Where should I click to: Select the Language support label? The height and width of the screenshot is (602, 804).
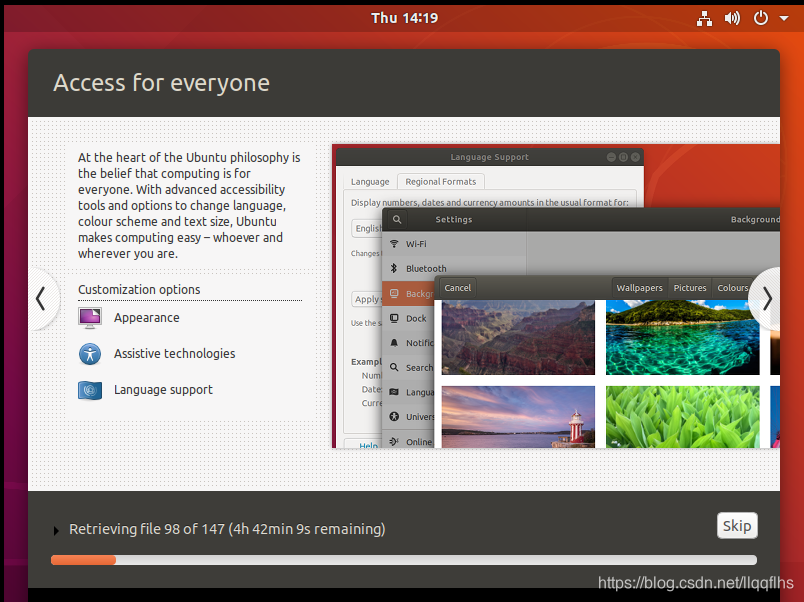click(x=163, y=390)
